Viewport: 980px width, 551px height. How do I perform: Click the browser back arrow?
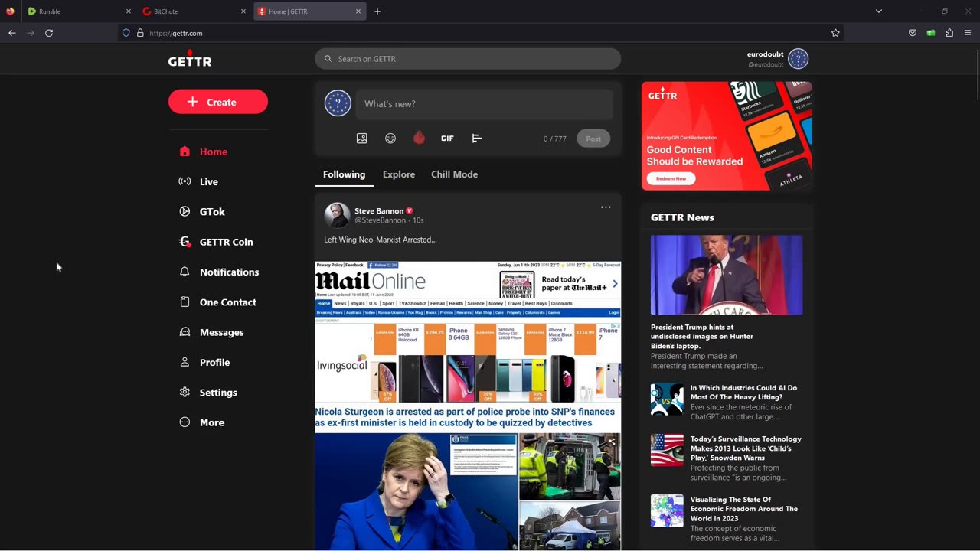click(11, 33)
